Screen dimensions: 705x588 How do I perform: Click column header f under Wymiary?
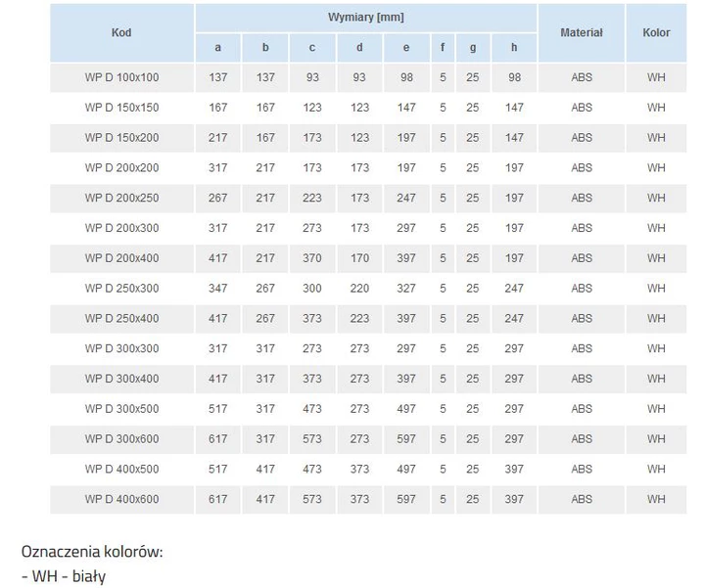pos(443,48)
